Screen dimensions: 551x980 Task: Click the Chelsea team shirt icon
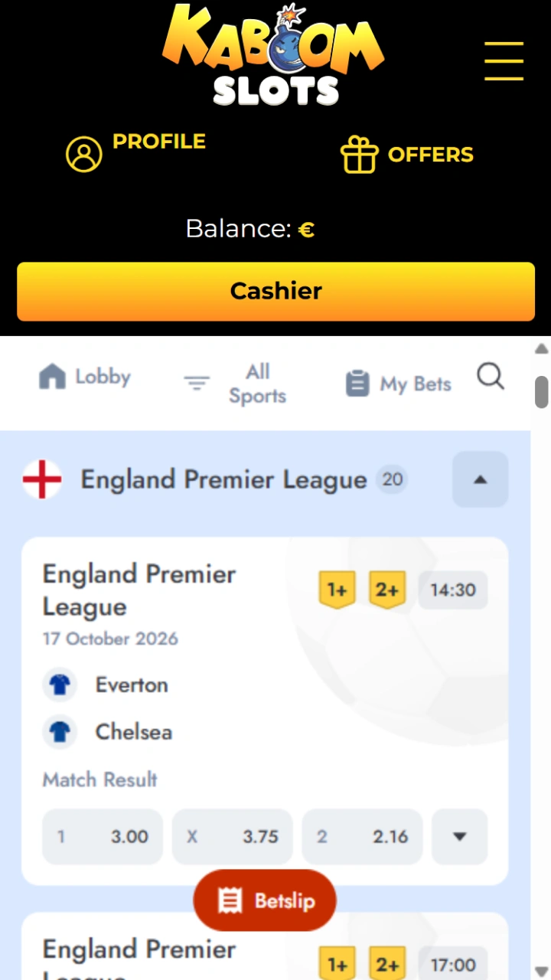click(60, 733)
